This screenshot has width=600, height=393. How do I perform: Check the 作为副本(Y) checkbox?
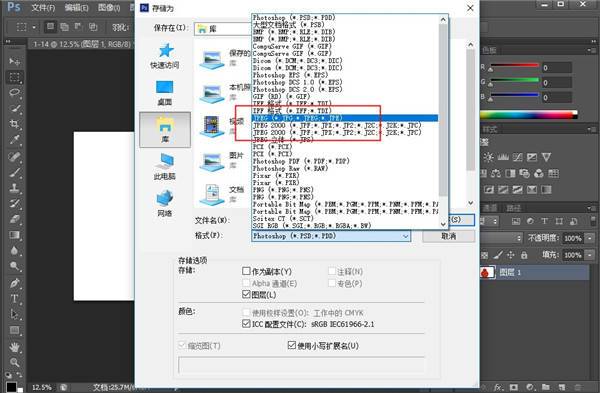pyautogui.click(x=246, y=271)
